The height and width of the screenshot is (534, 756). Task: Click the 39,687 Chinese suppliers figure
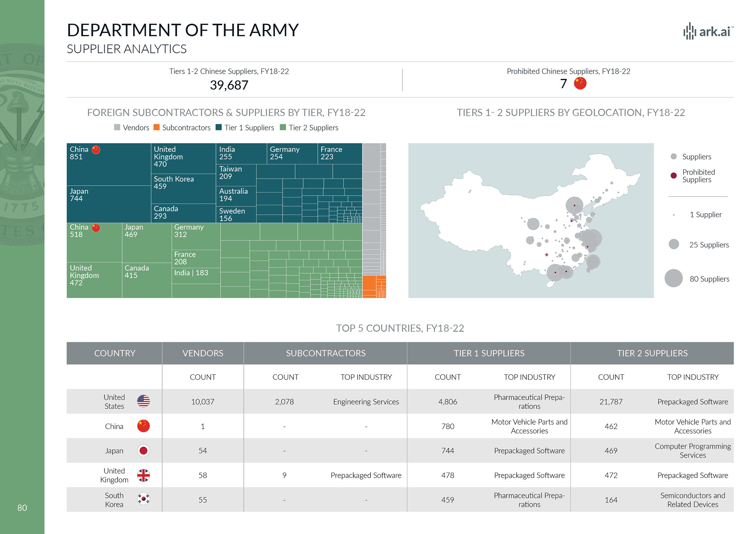click(x=229, y=85)
